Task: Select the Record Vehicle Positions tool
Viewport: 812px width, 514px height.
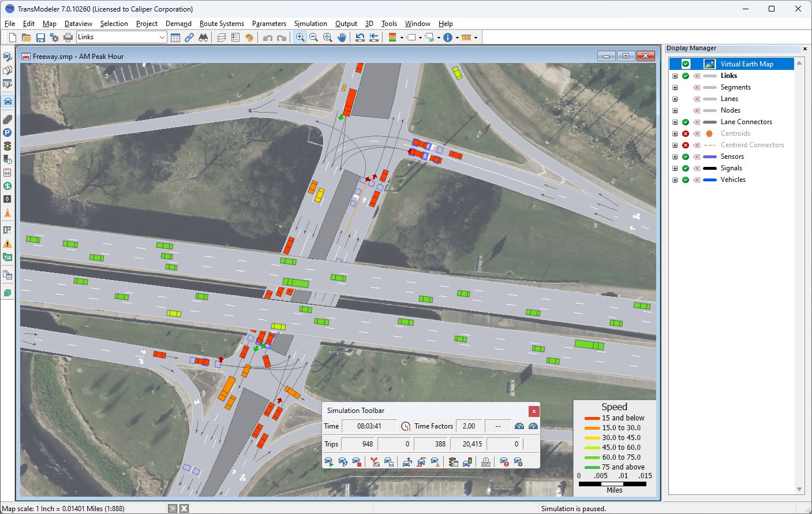Action: point(388,461)
